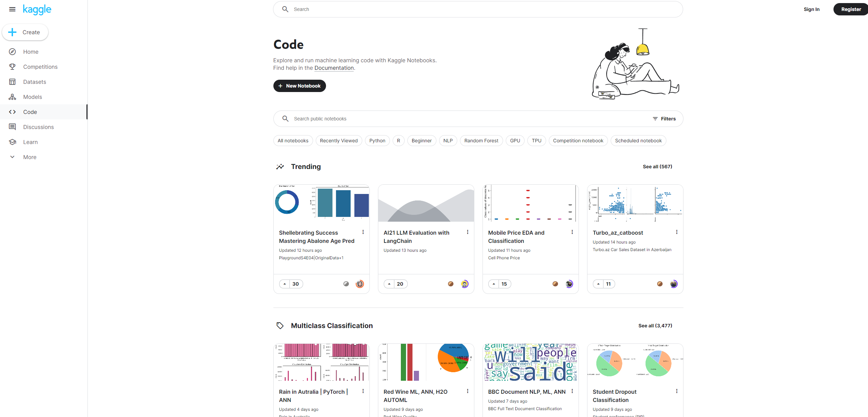Open the Filters panel
The height and width of the screenshot is (417, 868).
tap(664, 119)
